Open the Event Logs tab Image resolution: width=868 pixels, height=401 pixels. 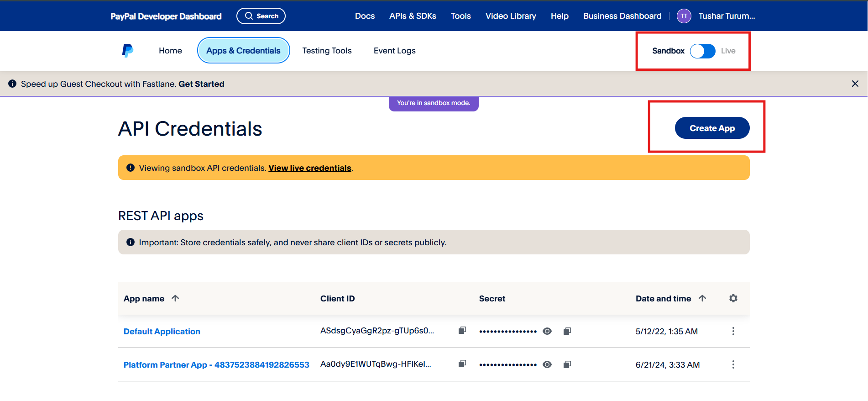click(394, 51)
